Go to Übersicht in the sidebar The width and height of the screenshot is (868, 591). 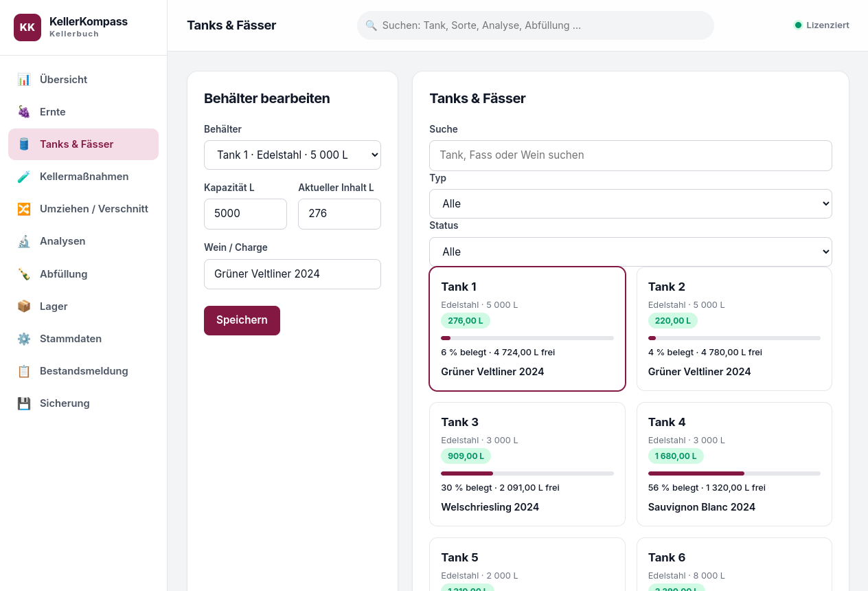coord(83,80)
